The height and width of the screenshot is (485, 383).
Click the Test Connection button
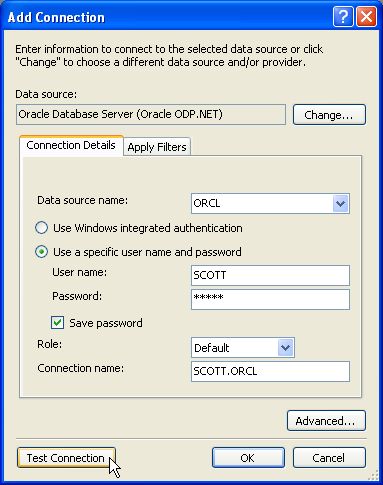[66, 458]
